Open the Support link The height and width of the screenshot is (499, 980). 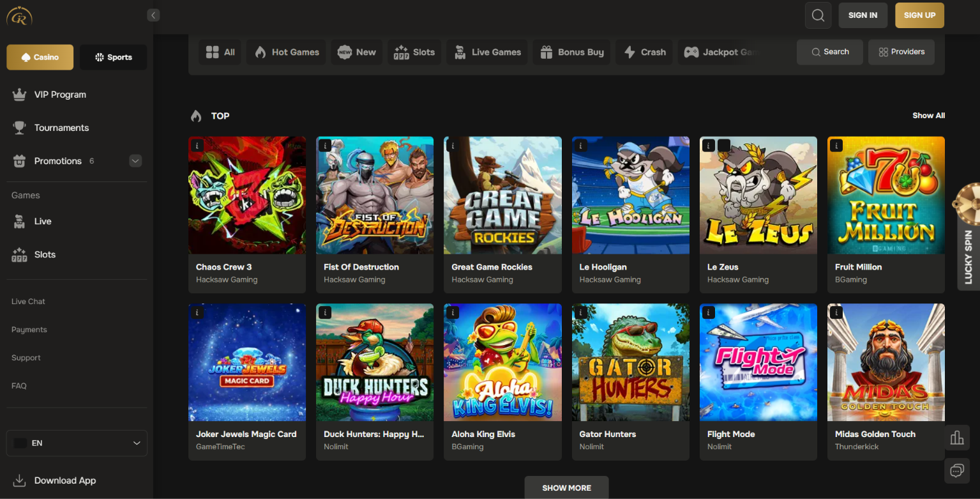coord(26,358)
